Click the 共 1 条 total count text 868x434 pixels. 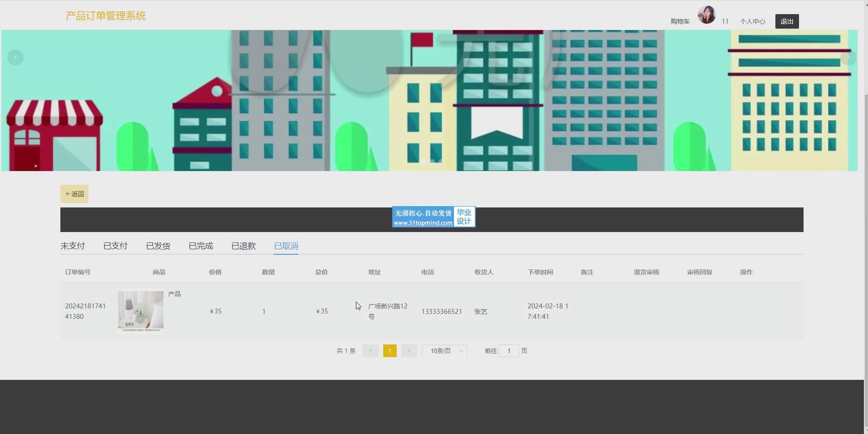[x=346, y=351]
